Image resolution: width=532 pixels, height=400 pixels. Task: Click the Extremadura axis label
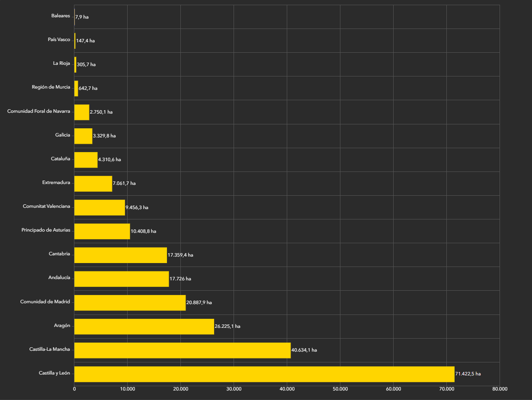56,183
